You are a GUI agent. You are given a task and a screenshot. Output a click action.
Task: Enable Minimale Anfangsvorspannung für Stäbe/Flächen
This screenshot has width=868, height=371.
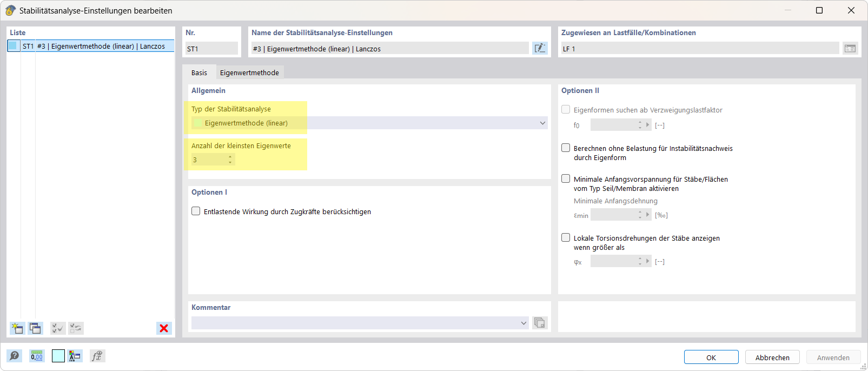click(566, 178)
